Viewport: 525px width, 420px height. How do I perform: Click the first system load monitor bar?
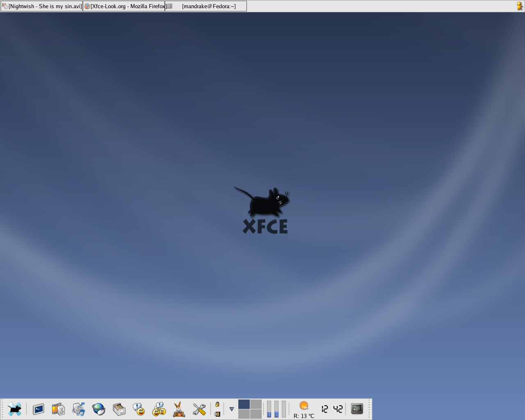tap(269, 409)
